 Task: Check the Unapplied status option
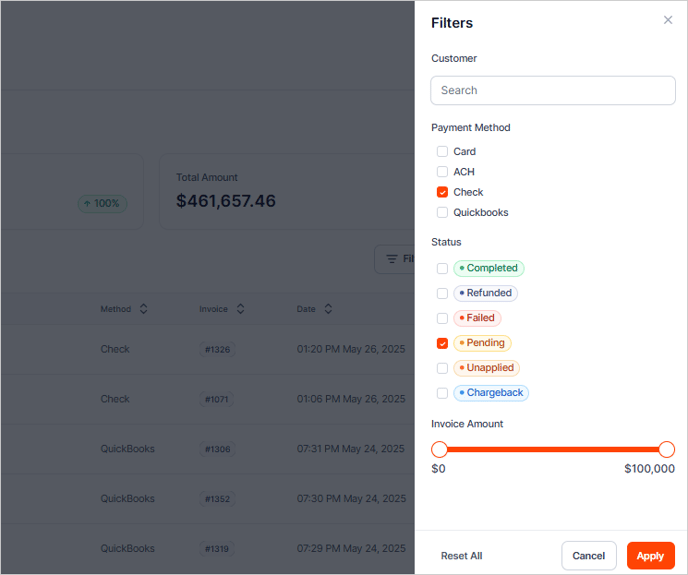click(442, 368)
